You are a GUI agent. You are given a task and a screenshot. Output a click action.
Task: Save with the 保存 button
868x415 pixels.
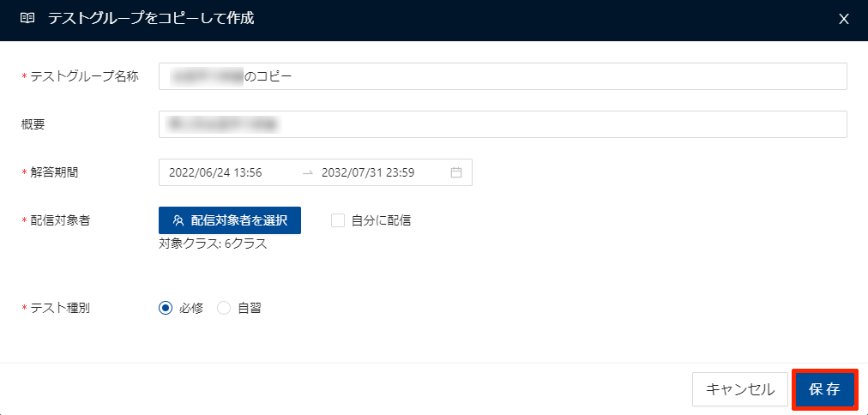(824, 389)
